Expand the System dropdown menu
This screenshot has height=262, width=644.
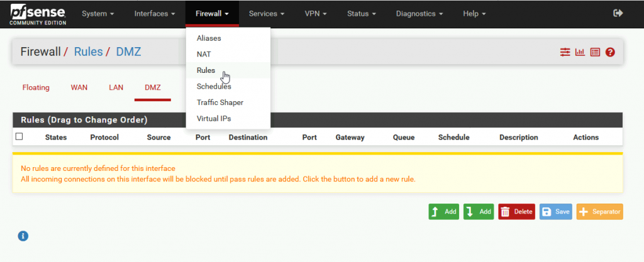(x=97, y=14)
